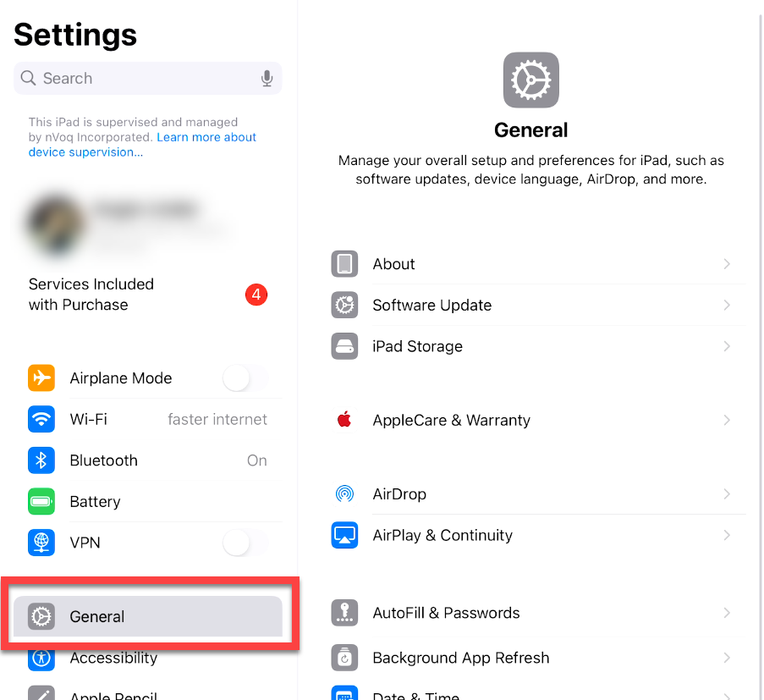
Task: Open Background App Refresh chevron arrow
Action: tap(726, 658)
